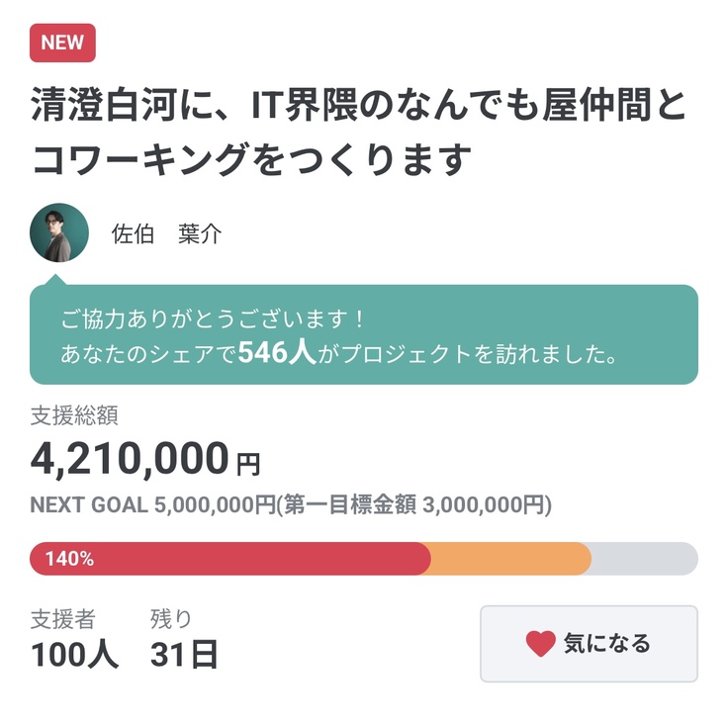728x726 pixels.
Task: Click the 4,210,000円 total amount
Action: coord(145,458)
